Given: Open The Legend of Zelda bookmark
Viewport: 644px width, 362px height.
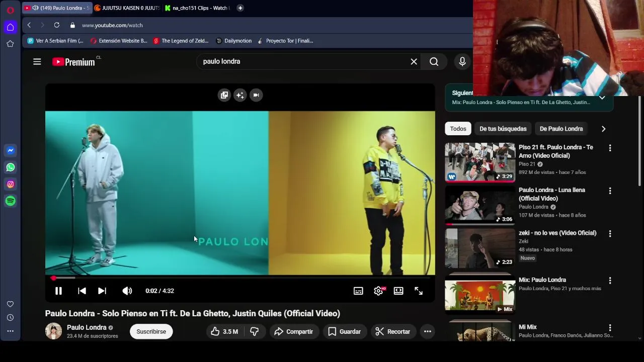Looking at the screenshot, I should (x=181, y=41).
